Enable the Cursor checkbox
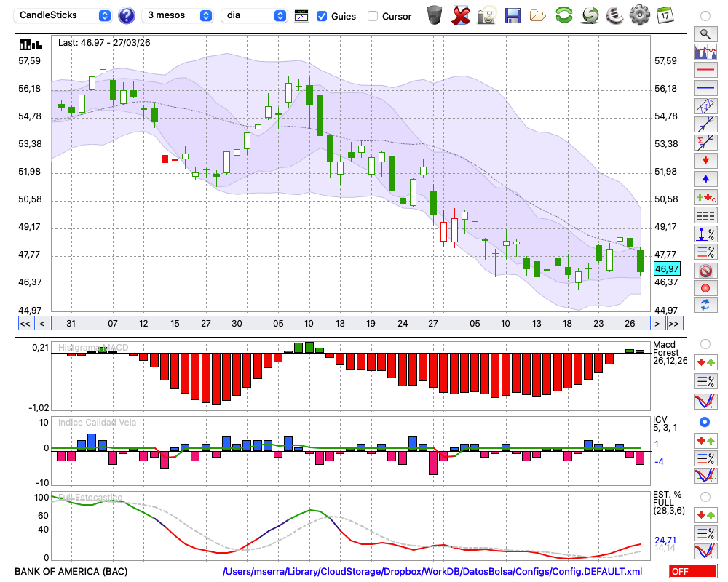Viewport: 728px width, 582px height. point(373,16)
